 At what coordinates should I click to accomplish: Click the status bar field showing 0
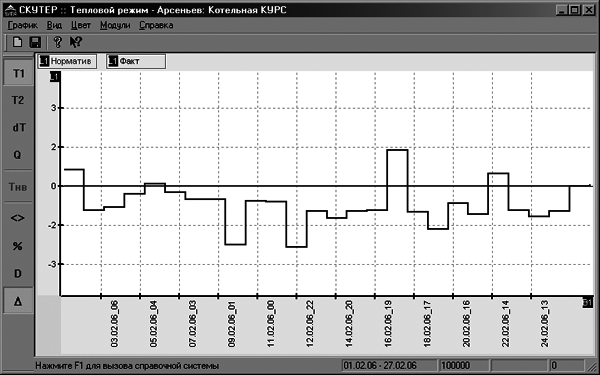(x=566, y=365)
